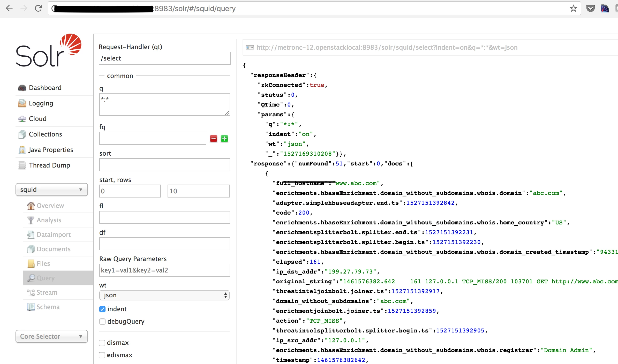
Task: Enable the edismax checkbox
Action: pos(102,355)
